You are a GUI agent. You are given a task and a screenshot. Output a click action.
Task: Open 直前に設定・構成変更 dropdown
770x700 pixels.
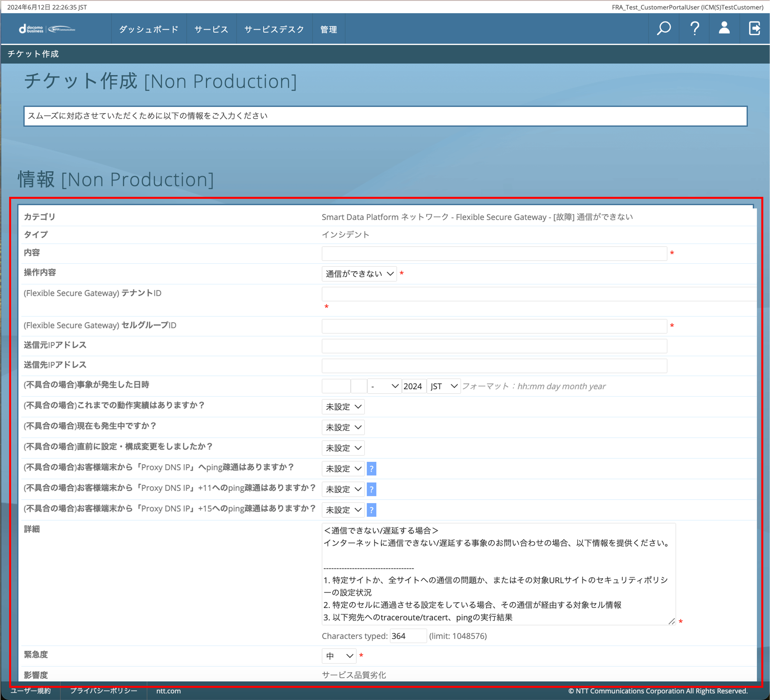[x=343, y=448]
